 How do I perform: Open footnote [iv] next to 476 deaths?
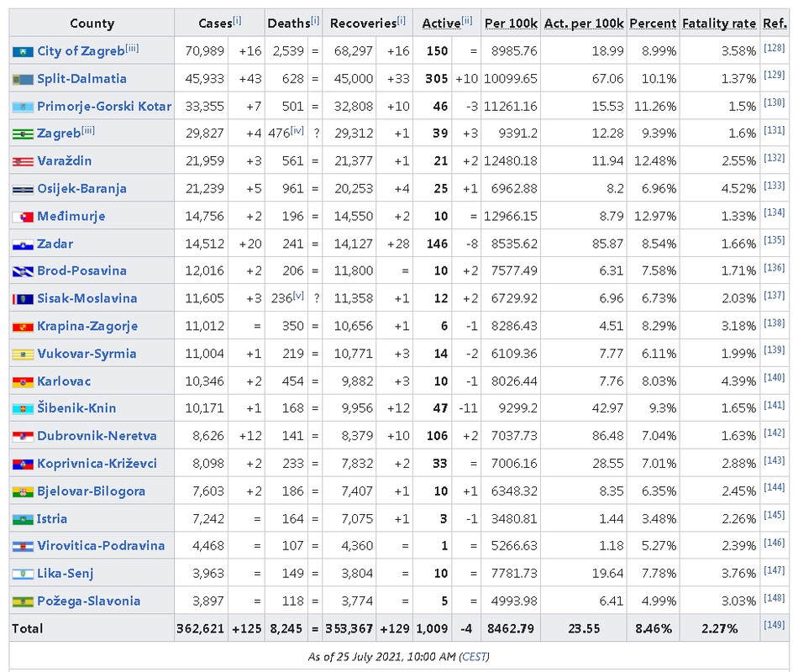point(297,130)
